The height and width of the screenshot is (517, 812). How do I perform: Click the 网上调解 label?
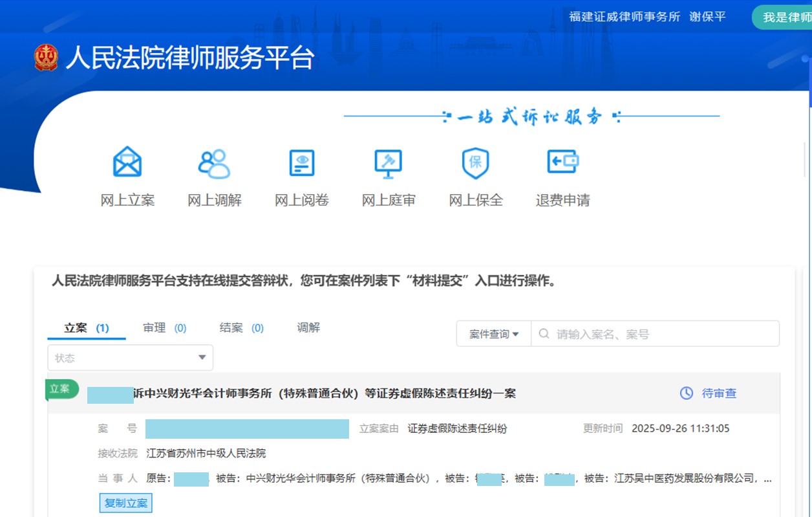tap(215, 201)
